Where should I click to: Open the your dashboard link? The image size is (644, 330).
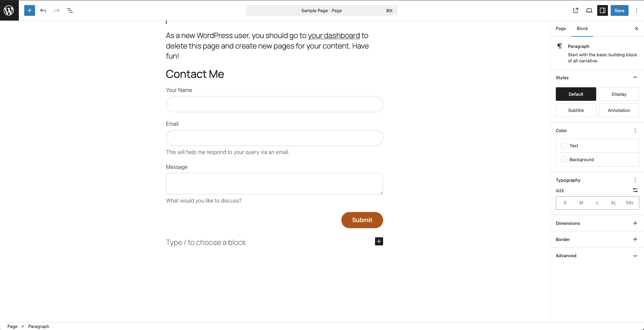pyautogui.click(x=334, y=35)
